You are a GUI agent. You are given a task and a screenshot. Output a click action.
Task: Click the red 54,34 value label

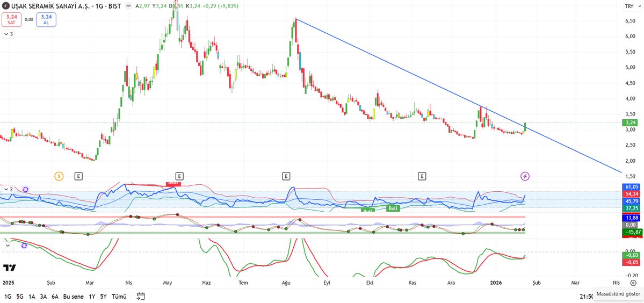point(632,193)
